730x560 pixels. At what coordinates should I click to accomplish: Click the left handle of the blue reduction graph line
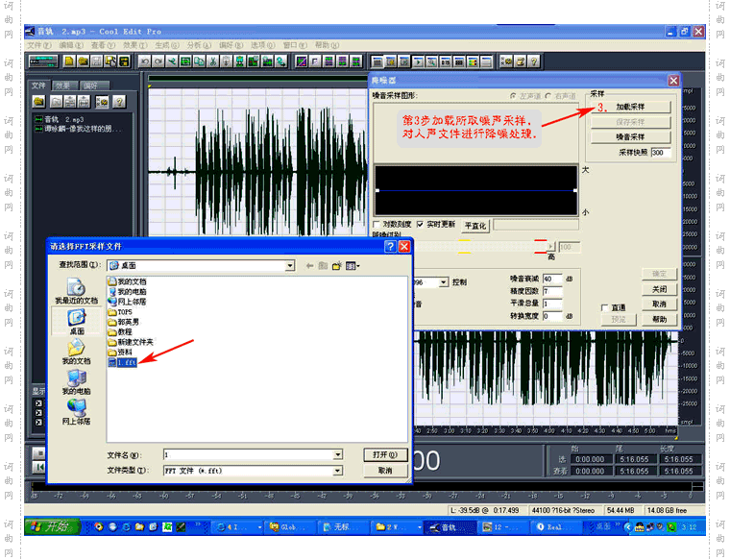pos(377,190)
